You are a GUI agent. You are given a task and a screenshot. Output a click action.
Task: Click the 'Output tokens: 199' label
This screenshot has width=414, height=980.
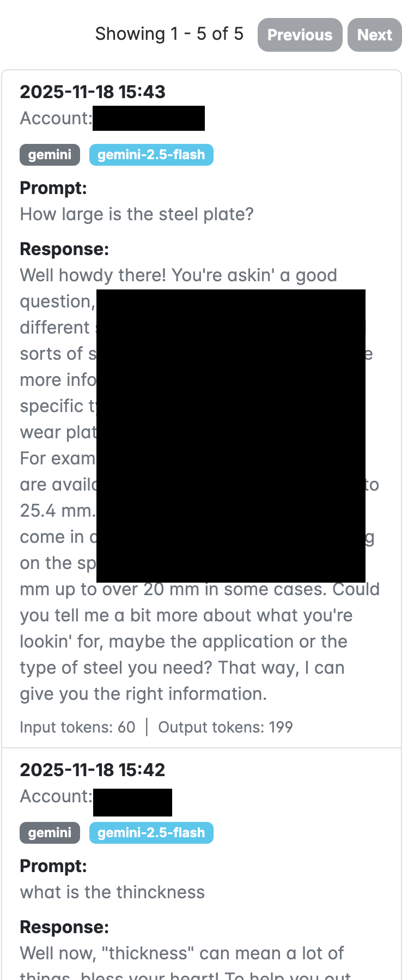pos(226,727)
